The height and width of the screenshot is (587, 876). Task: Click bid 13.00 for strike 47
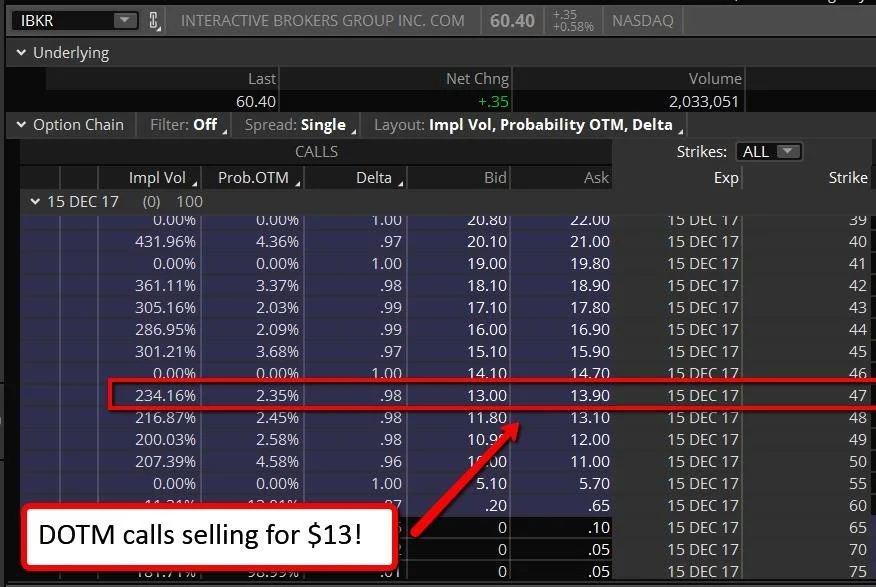pos(487,395)
